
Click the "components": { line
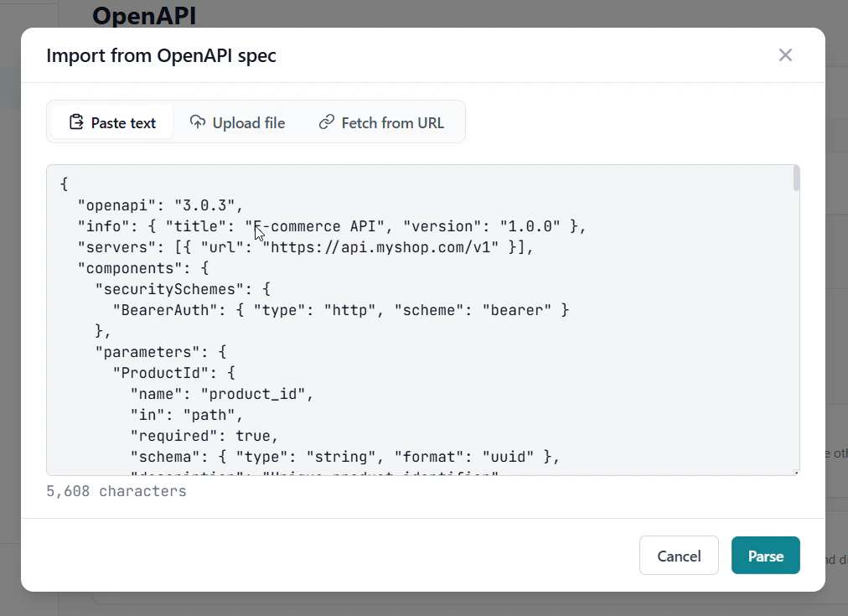pos(142,268)
